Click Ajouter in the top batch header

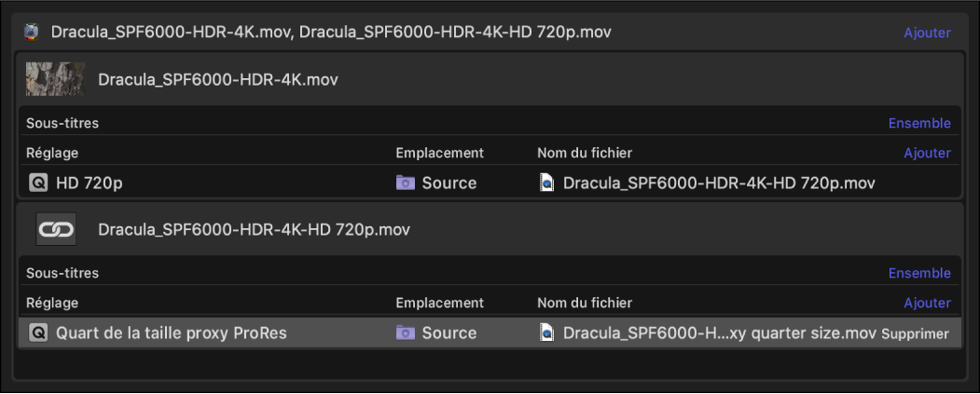(927, 33)
